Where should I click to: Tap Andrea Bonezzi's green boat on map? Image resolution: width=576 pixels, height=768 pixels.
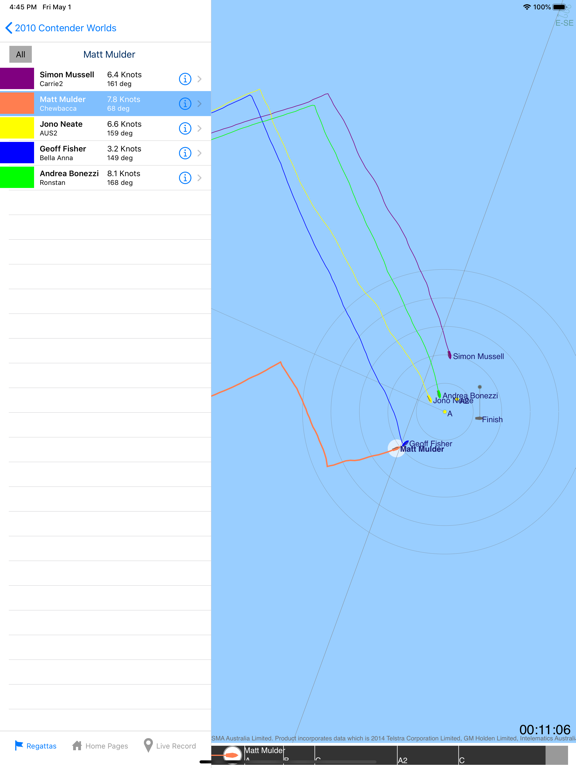(x=439, y=394)
